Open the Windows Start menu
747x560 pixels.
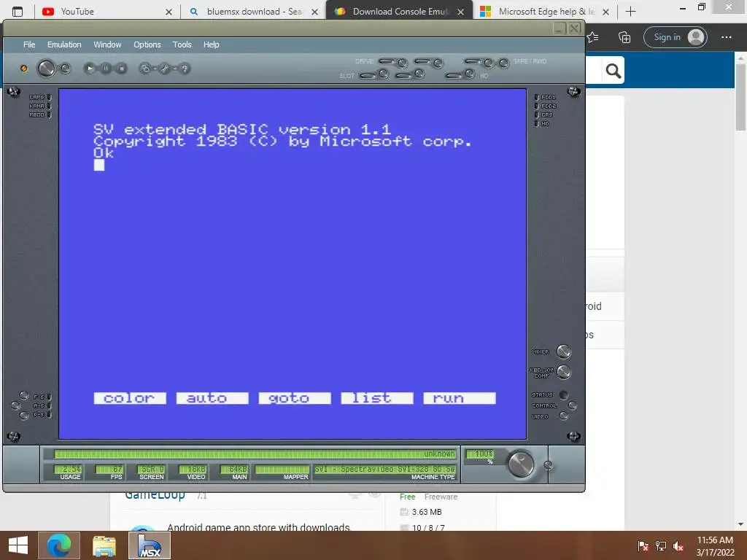(x=18, y=545)
